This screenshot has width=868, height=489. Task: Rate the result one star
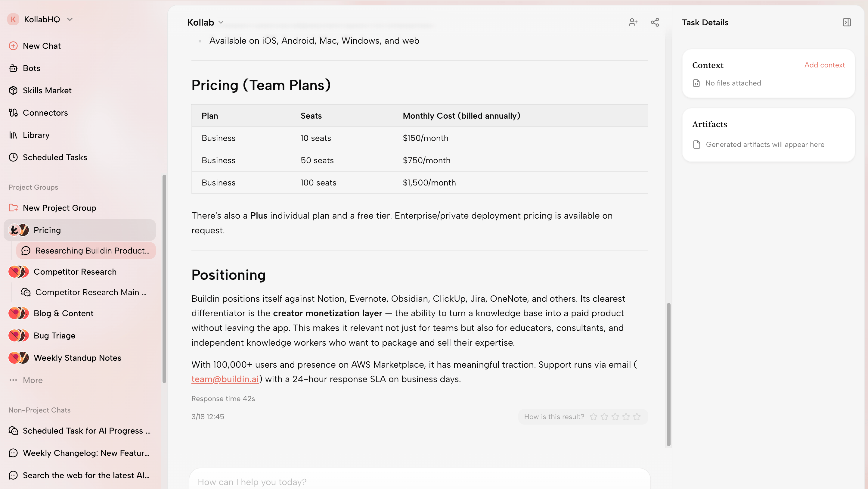coord(594,417)
